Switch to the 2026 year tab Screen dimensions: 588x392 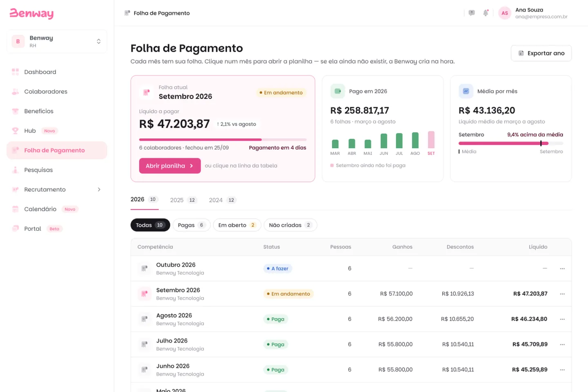[145, 199]
